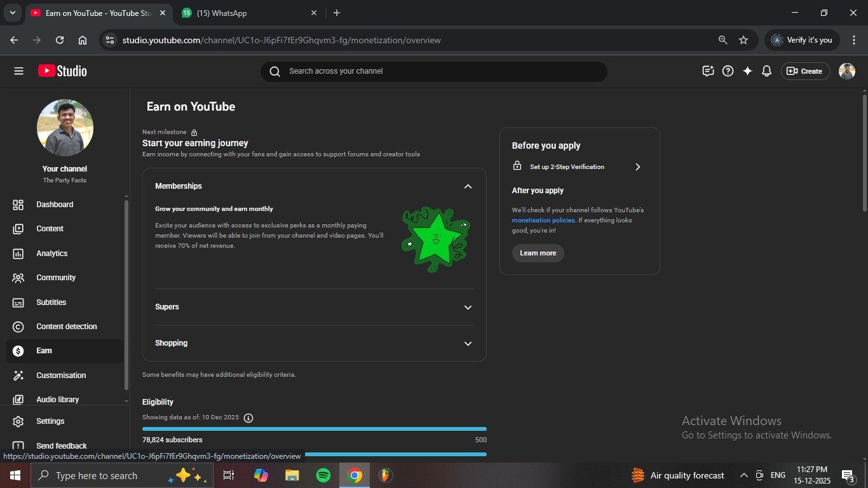The image size is (868, 488).
Task: Collapse the Memberships section
Action: [468, 186]
